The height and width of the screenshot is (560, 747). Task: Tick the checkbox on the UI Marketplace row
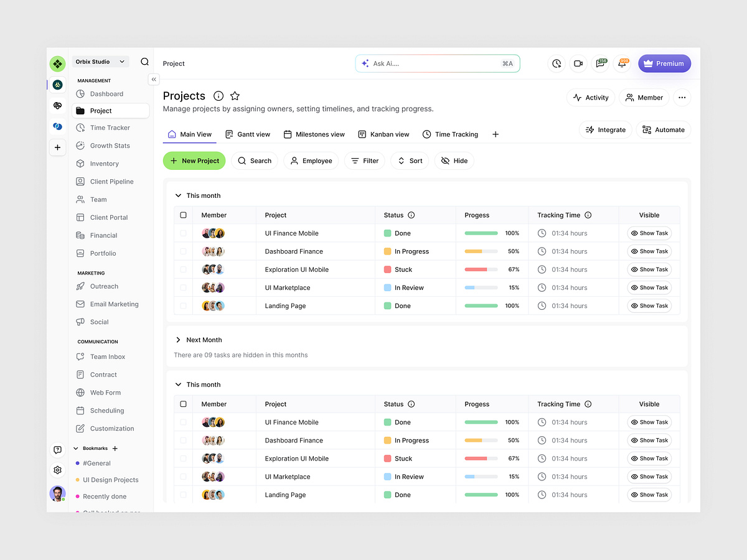[x=183, y=287]
